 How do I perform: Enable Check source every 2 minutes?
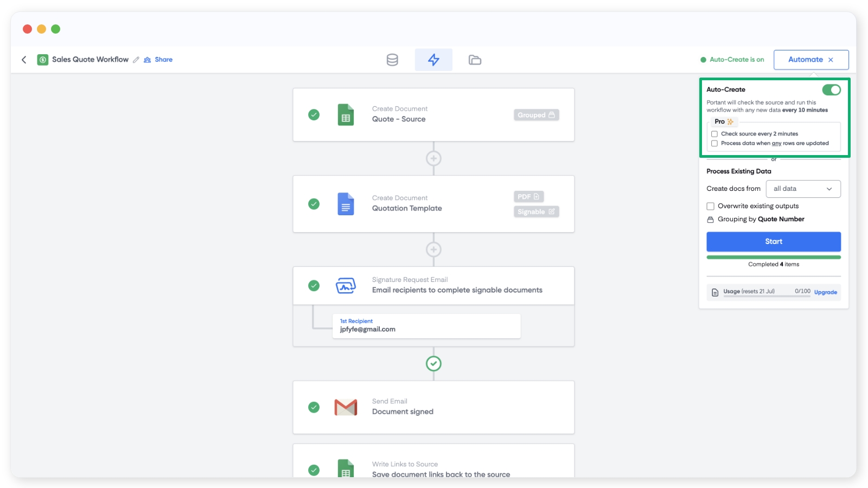point(714,134)
